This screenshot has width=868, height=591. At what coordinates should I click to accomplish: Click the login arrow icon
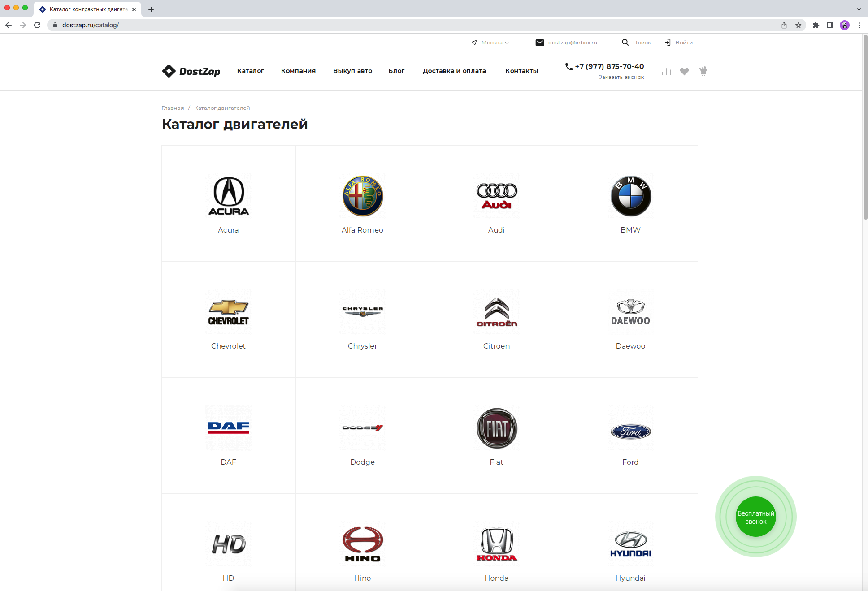click(x=668, y=43)
